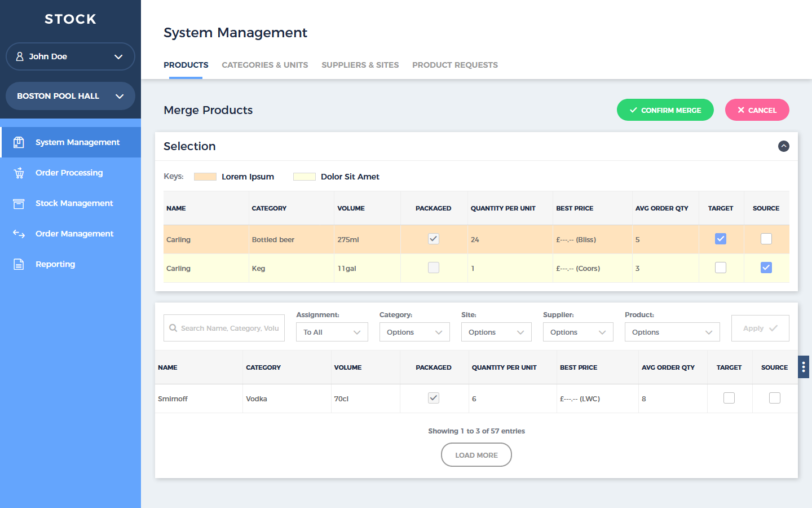This screenshot has width=812, height=508.
Task: Click the Load More button
Action: tap(476, 455)
